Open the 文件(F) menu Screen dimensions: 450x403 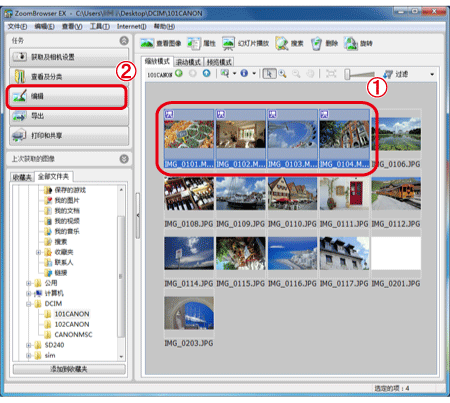pyautogui.click(x=17, y=26)
